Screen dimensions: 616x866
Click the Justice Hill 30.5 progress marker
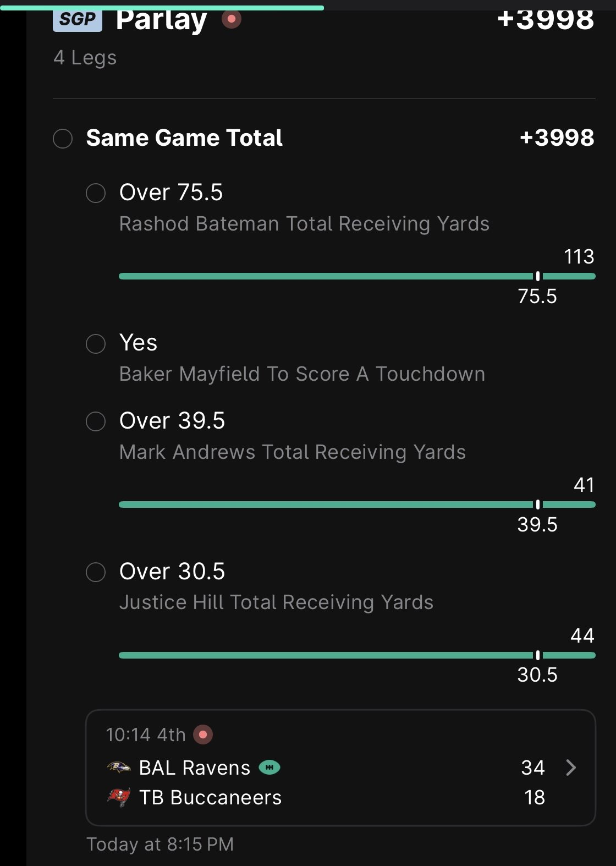pyautogui.click(x=537, y=655)
